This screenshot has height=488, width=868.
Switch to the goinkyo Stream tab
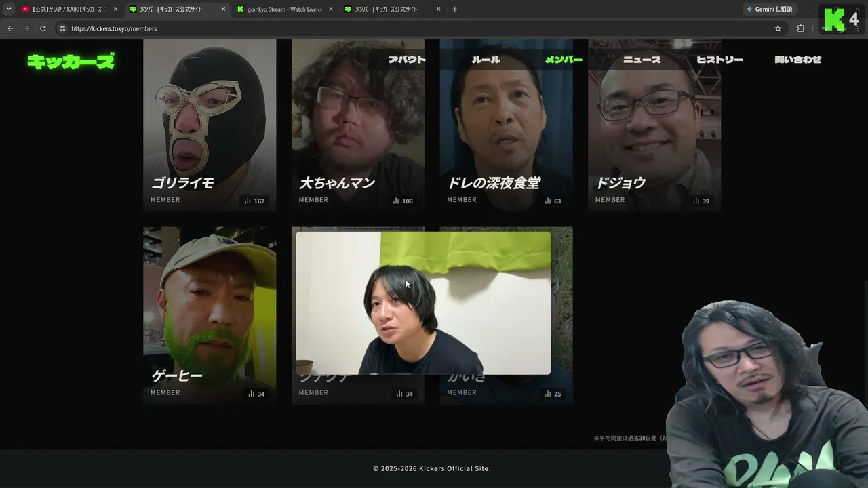(283, 9)
